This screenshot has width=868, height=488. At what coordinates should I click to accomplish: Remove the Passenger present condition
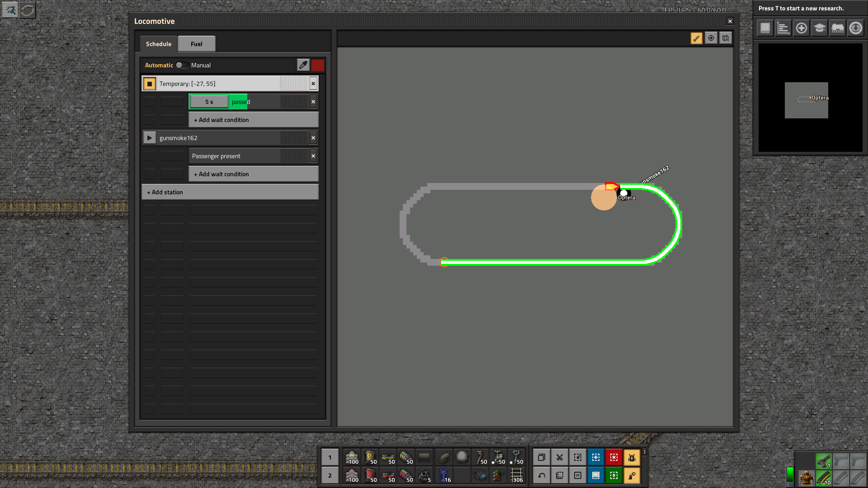(313, 156)
